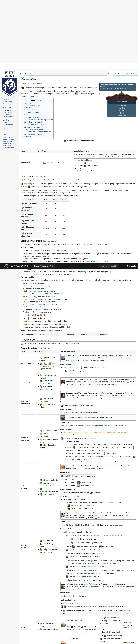The width and height of the screenshot is (138, 644).
Task: Click the Iqta reform picture
Action: 63,586
